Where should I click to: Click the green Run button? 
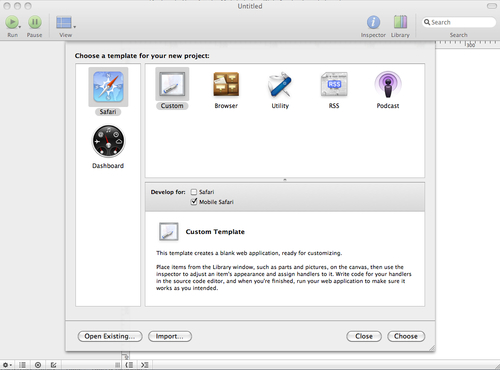[x=12, y=22]
